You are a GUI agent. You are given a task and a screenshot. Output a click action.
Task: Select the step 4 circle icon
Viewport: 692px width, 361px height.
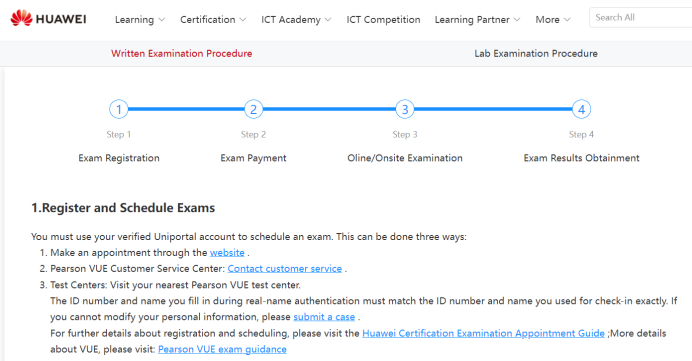click(x=581, y=109)
